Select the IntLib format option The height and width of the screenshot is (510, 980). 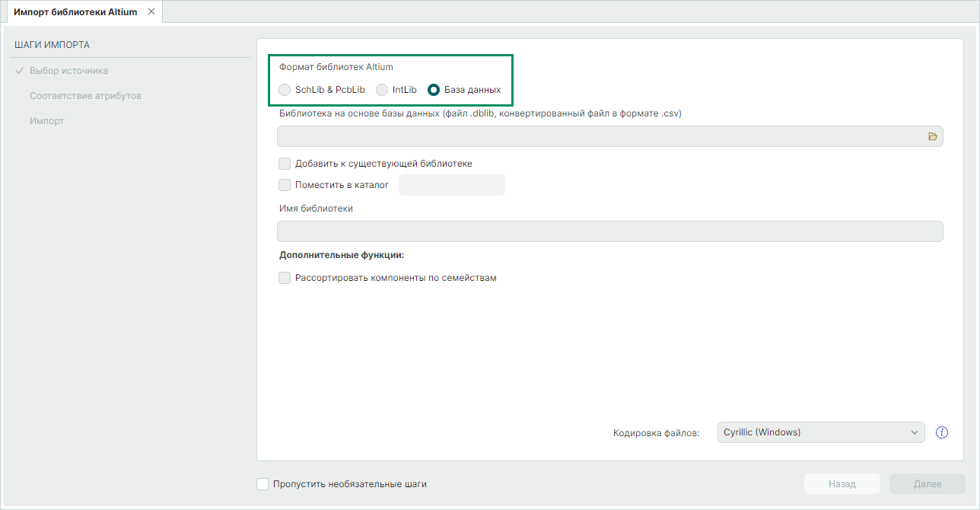pyautogui.click(x=382, y=90)
